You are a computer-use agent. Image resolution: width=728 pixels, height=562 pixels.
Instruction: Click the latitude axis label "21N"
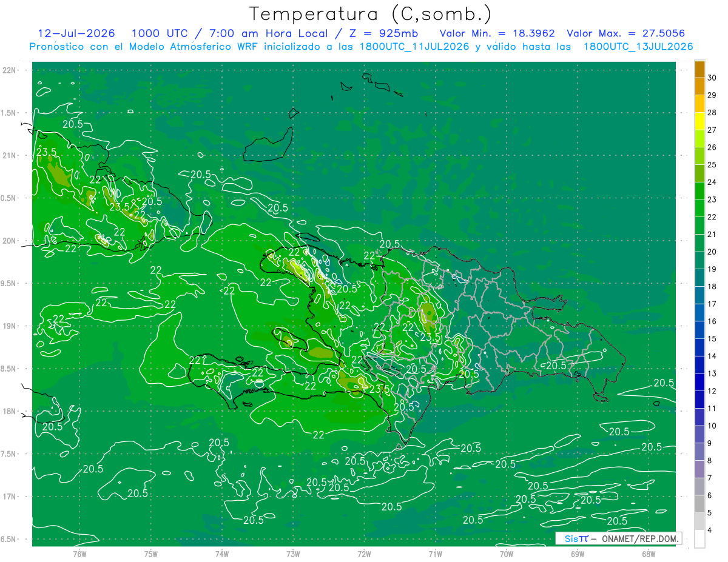pos(10,155)
